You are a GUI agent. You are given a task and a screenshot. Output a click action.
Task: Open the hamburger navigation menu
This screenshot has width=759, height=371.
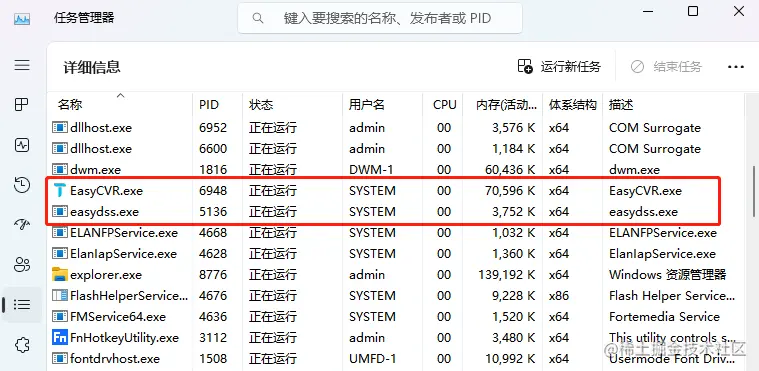click(x=22, y=65)
